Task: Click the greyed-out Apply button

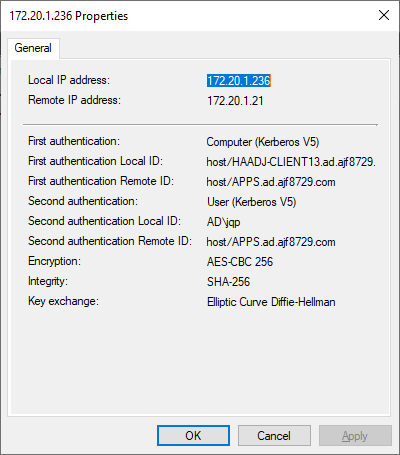Action: [x=355, y=435]
